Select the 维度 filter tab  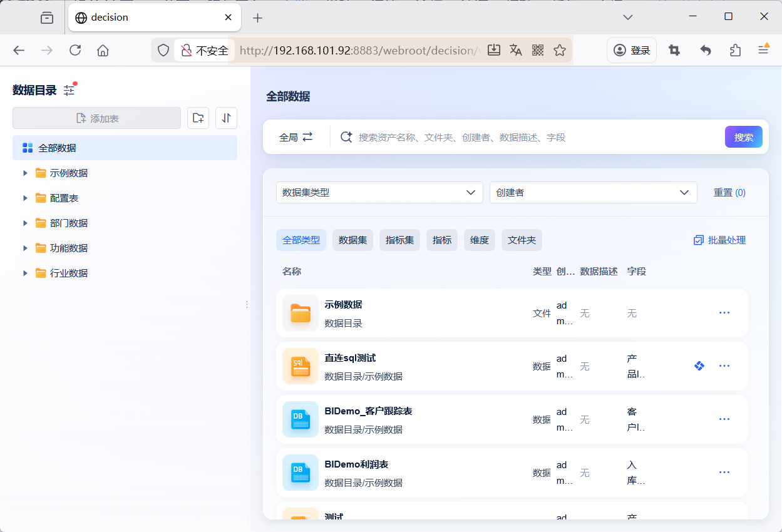(480, 240)
